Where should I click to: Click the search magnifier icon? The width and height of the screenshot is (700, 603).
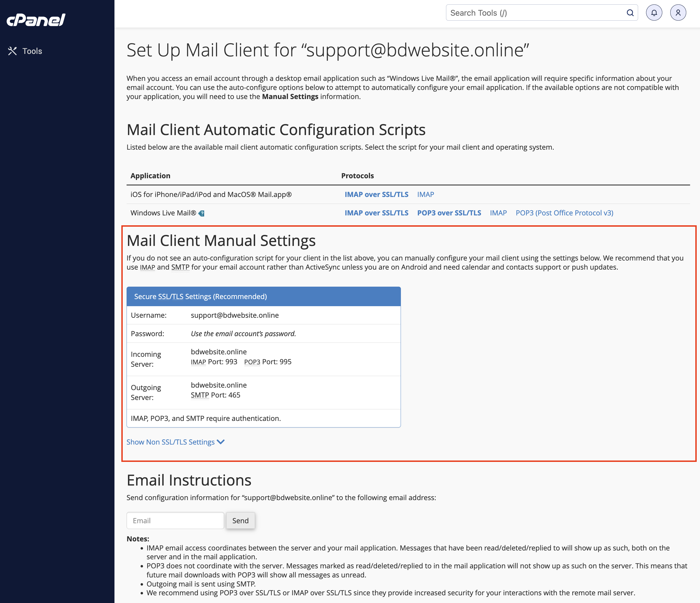click(x=630, y=13)
